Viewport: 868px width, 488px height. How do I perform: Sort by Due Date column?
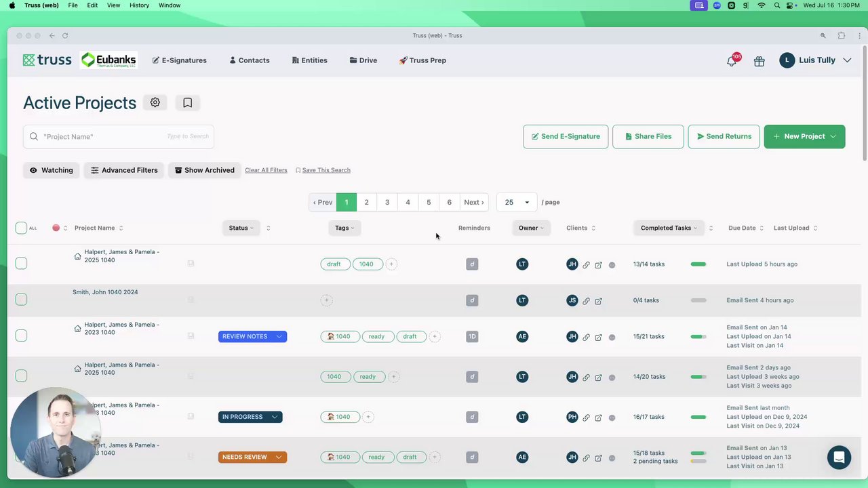pos(746,228)
